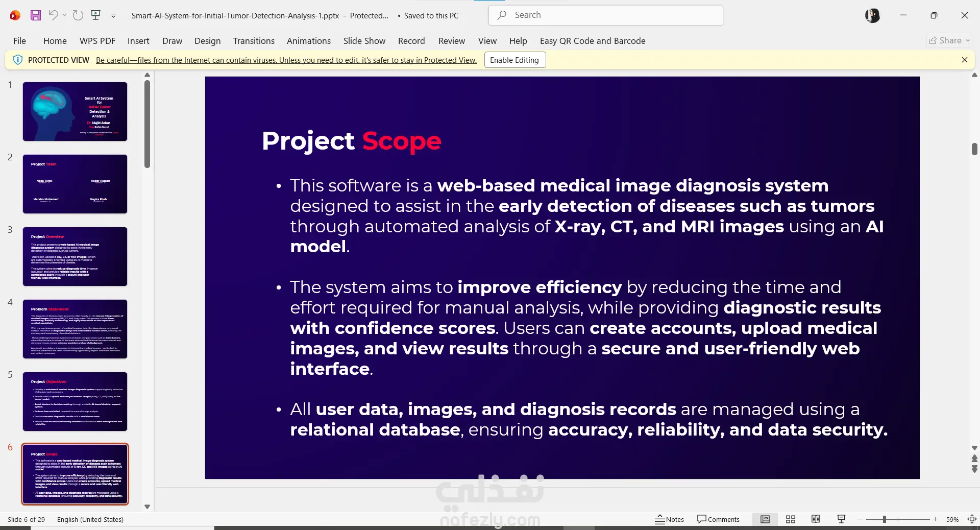Click the Protected View warning link
This screenshot has height=530, width=980.
(286, 60)
